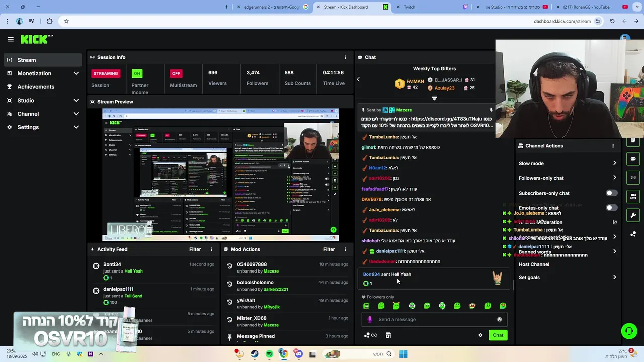Click the 04:11:56 Time Live value
The image size is (644, 362).
click(334, 73)
